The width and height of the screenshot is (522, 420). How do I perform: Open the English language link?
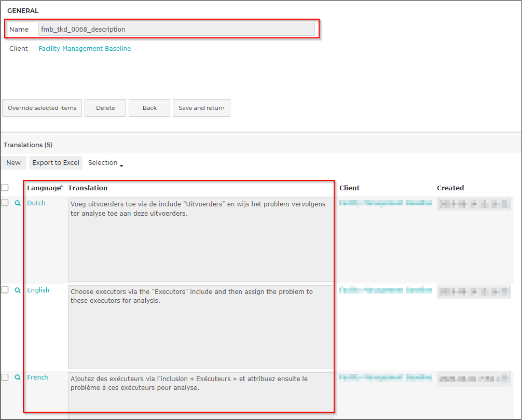38,290
